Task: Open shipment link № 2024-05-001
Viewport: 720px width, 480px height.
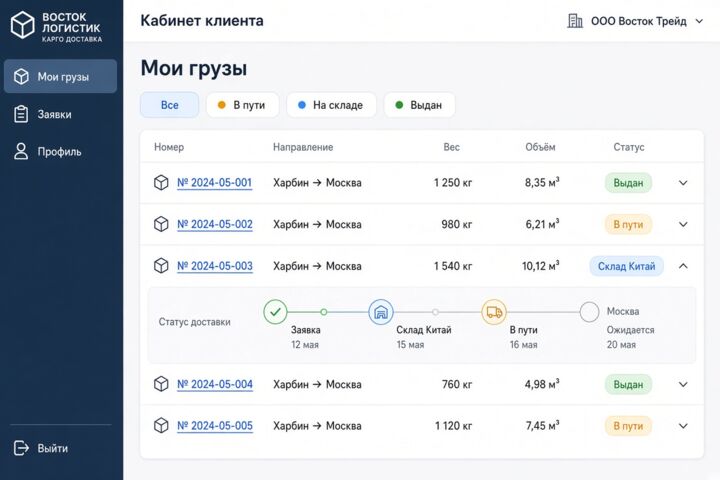Action: (215, 183)
